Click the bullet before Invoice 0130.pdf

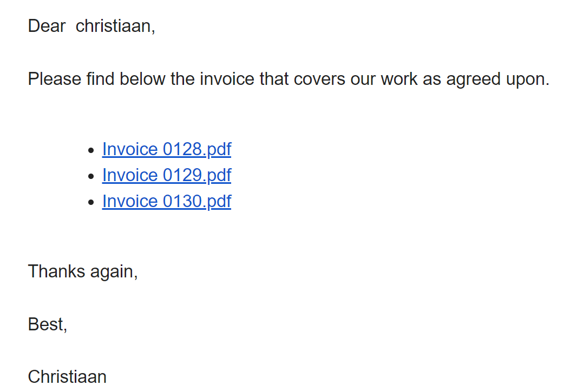tap(91, 202)
